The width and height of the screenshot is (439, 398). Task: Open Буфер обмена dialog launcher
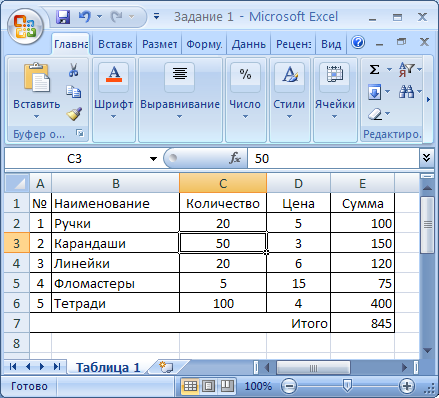80,133
